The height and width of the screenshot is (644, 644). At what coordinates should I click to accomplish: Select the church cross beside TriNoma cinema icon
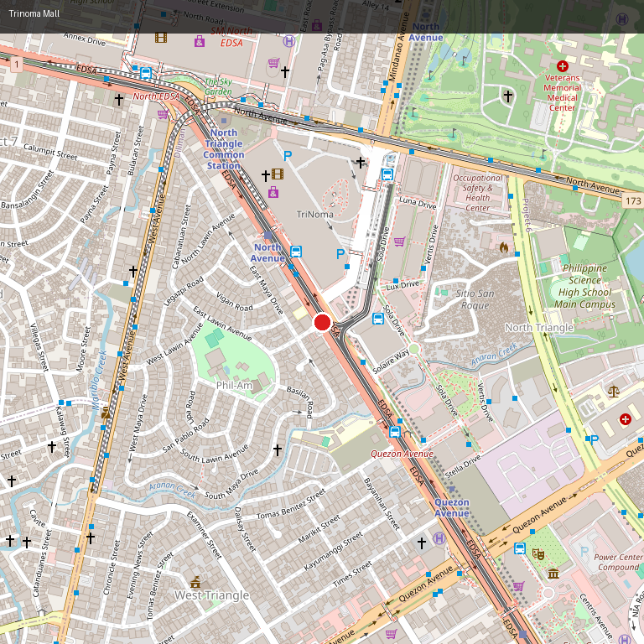click(x=266, y=176)
